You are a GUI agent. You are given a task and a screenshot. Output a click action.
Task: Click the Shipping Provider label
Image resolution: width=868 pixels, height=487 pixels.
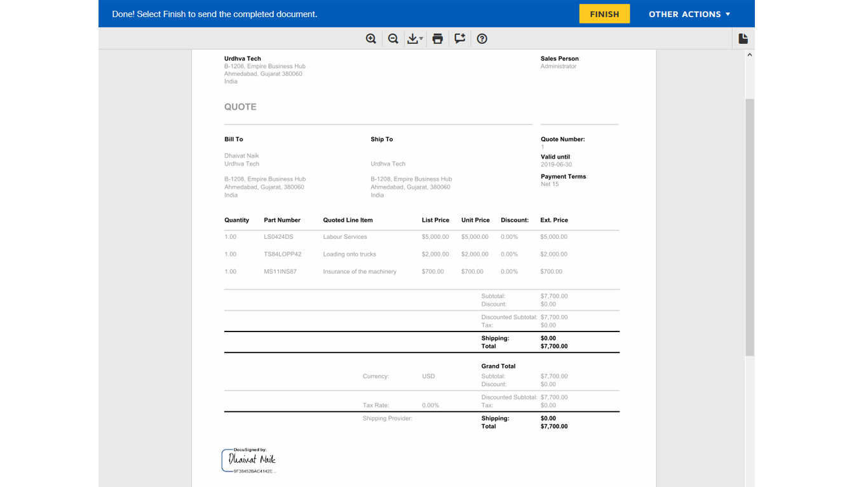coord(388,418)
